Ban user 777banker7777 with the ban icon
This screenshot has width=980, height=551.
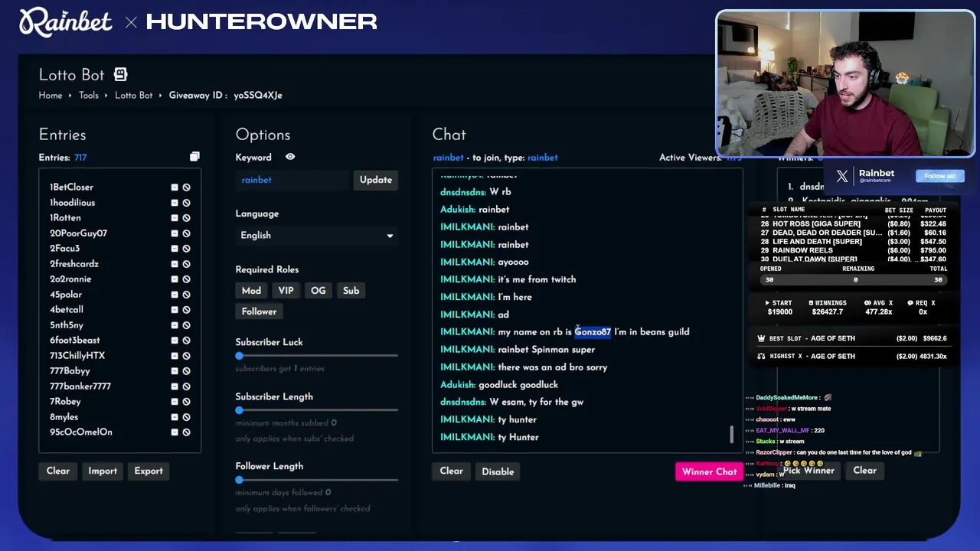pos(186,386)
